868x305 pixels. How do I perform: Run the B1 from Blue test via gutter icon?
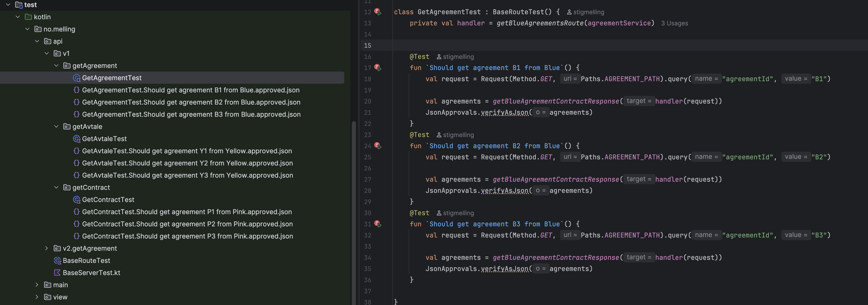378,68
